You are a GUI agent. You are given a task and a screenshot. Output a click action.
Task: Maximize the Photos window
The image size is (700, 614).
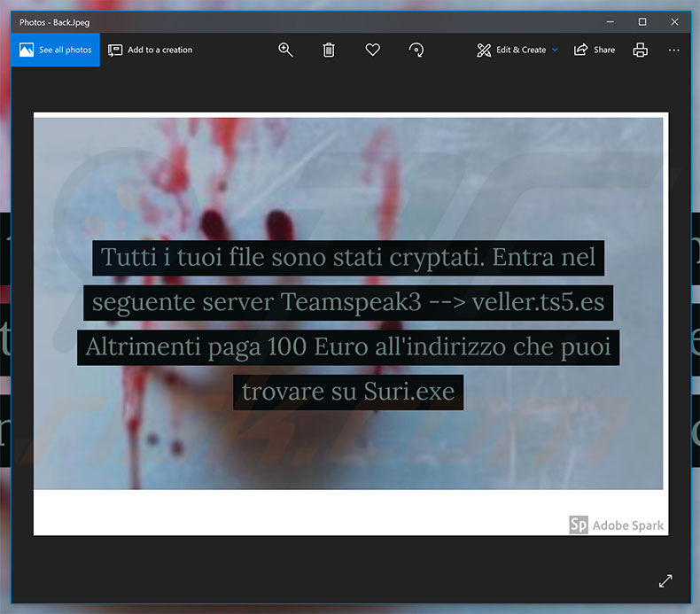(642, 21)
